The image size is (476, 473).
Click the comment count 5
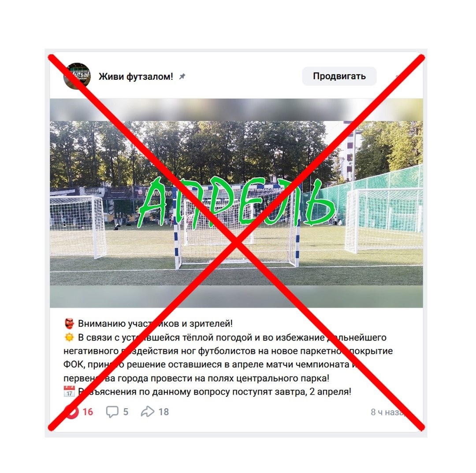tap(126, 412)
